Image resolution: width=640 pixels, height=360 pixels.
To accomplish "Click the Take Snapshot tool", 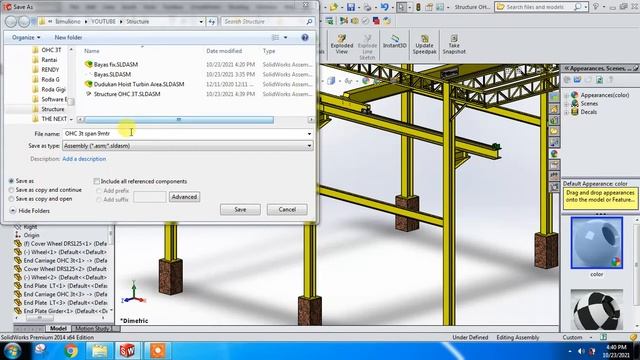I will coord(454,44).
